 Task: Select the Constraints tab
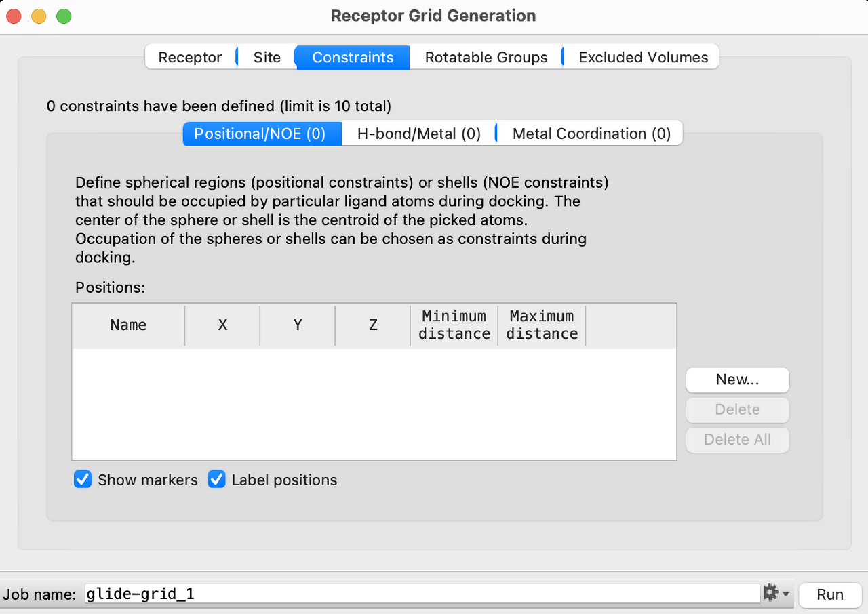tap(353, 58)
